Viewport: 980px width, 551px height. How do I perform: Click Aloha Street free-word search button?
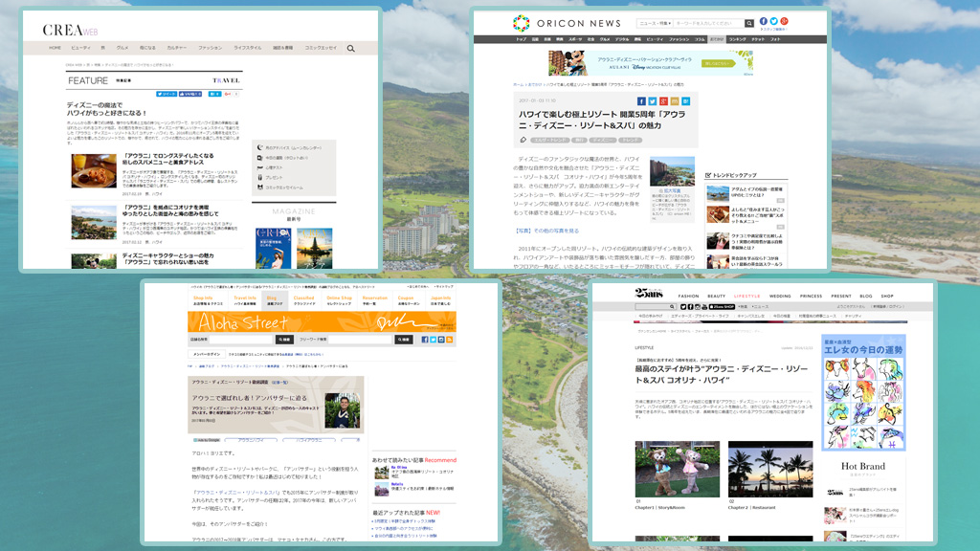click(x=404, y=340)
